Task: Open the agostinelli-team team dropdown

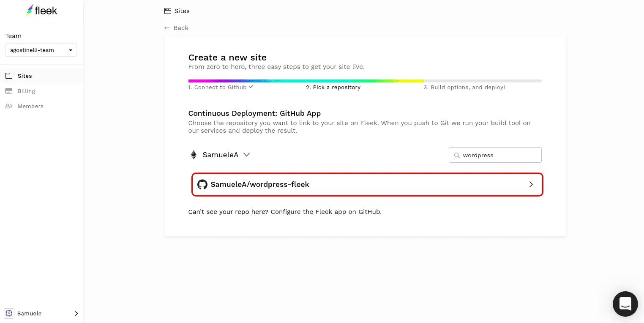Action: (41, 50)
